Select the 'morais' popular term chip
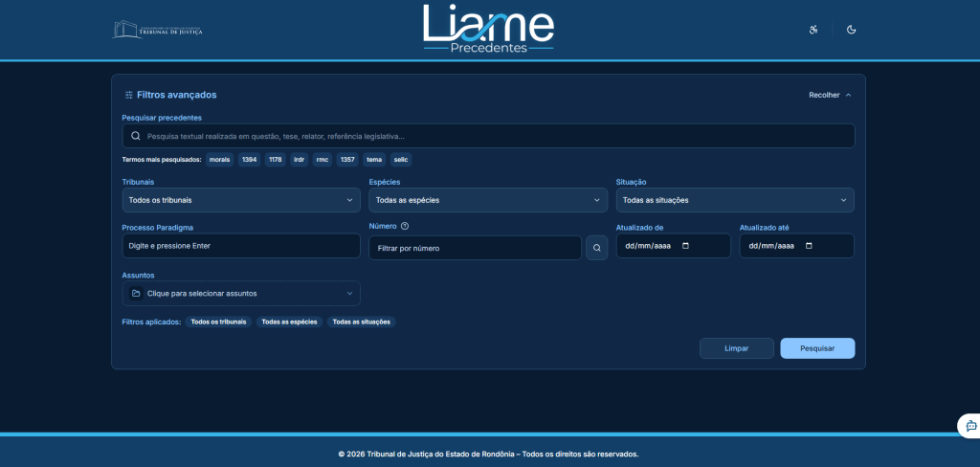The width and height of the screenshot is (980, 467). coord(220,160)
